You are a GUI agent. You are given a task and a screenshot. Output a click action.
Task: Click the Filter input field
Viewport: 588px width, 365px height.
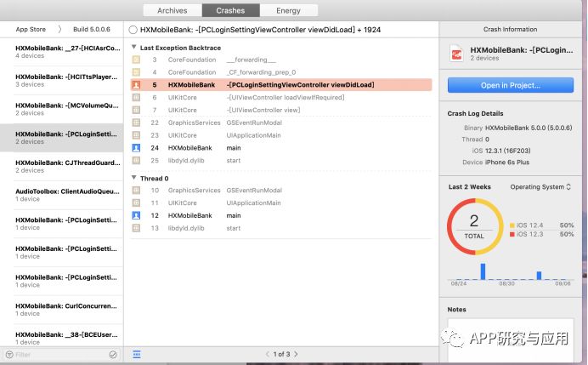[61, 355]
